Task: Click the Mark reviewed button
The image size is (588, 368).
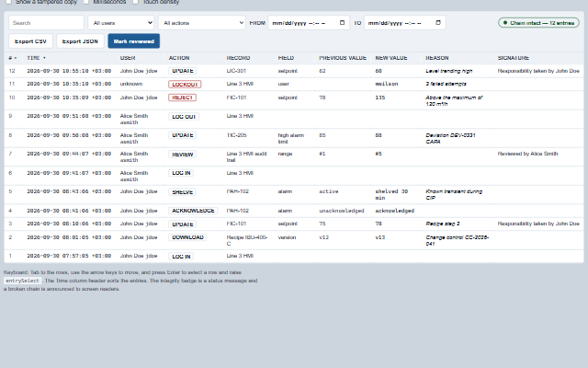Action: coord(134,40)
